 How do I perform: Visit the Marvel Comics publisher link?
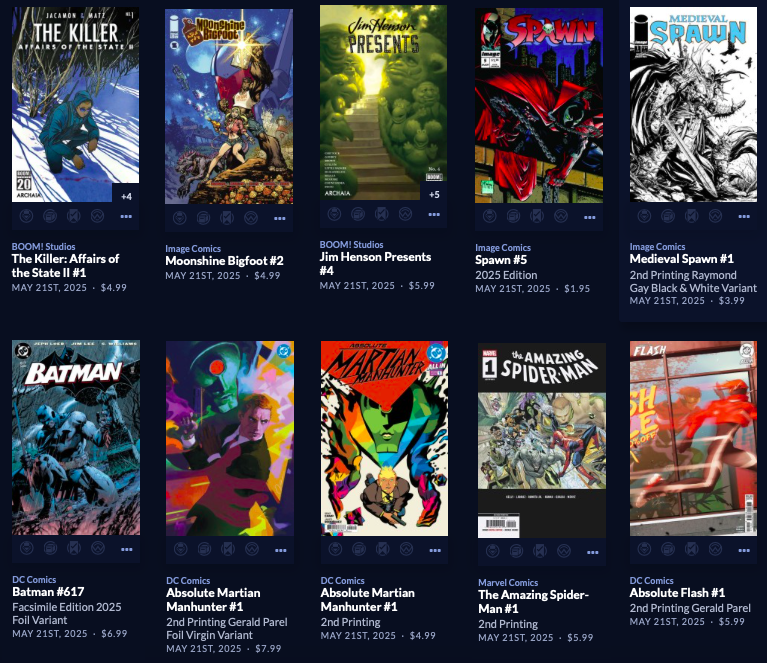[x=508, y=583]
